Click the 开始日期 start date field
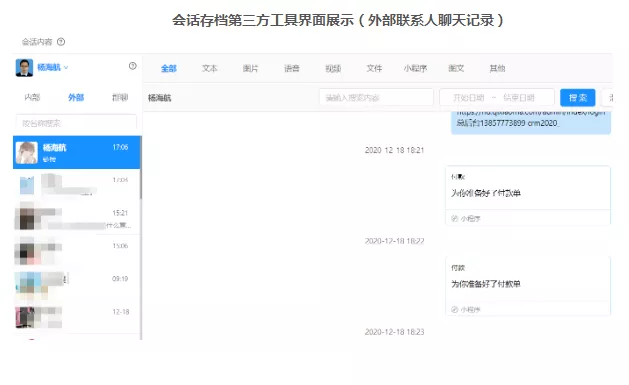629x385 pixels. click(x=468, y=97)
